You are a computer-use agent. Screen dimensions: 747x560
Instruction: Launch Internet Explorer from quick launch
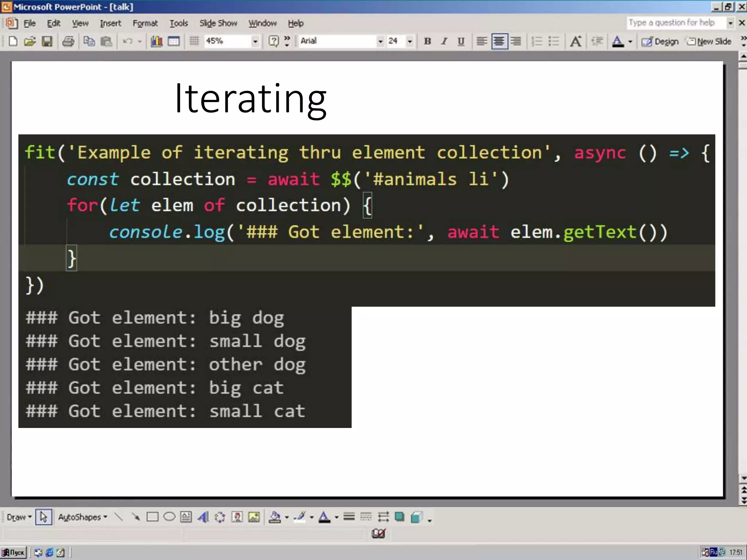click(49, 553)
